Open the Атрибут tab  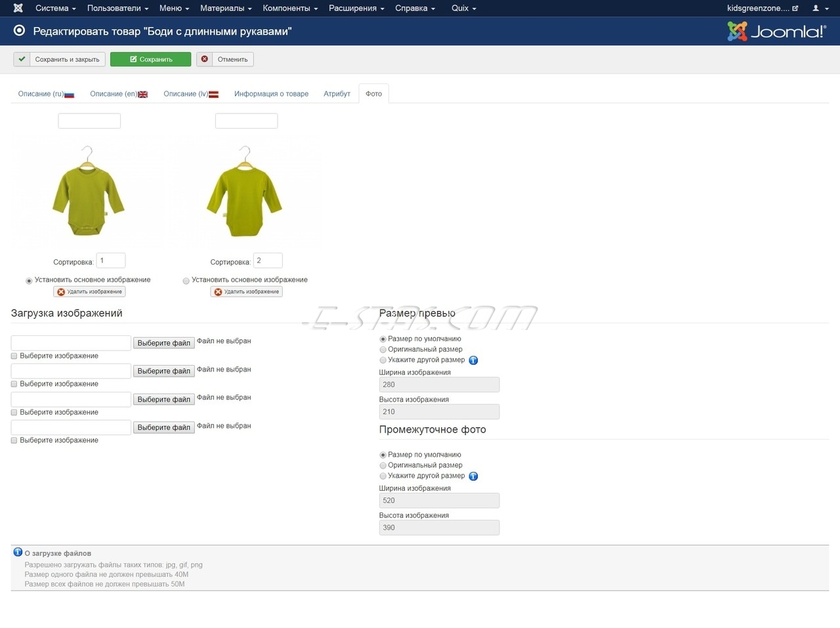337,94
